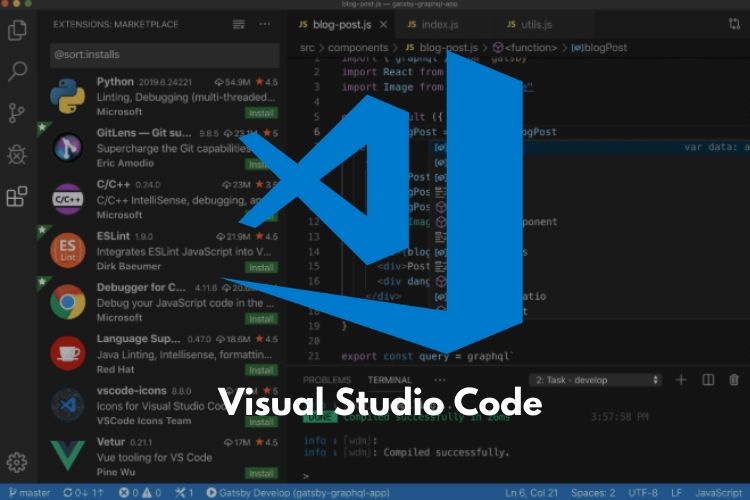750x500 pixels.
Task: Click Ln 6, Col 21 in status bar
Action: tap(531, 492)
